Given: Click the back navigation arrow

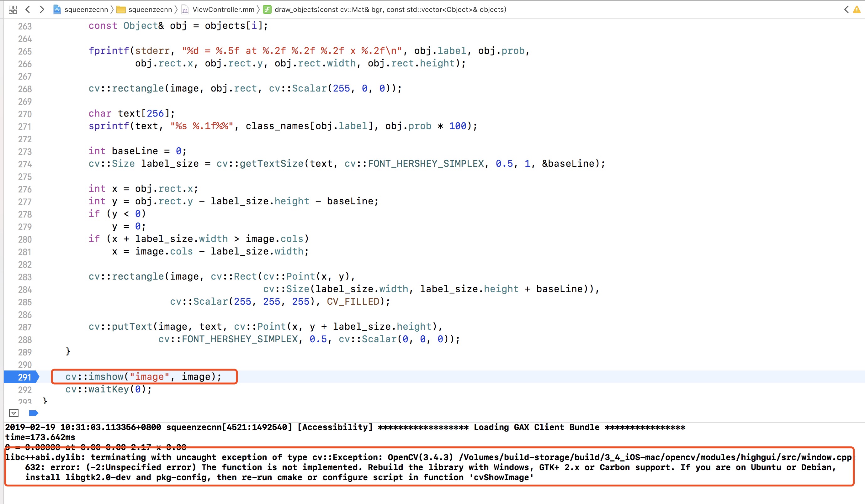Looking at the screenshot, I should (28, 10).
